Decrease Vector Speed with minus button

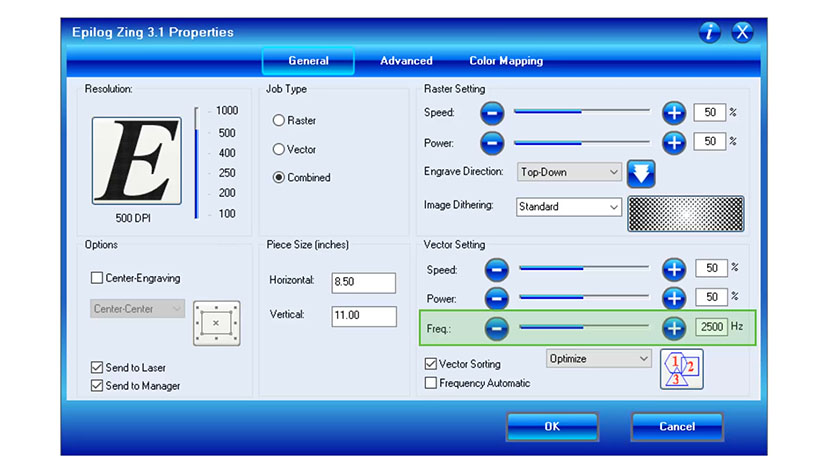497,269
